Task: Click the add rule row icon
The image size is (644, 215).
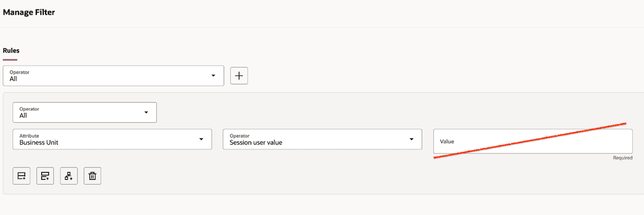Action: coord(22,176)
